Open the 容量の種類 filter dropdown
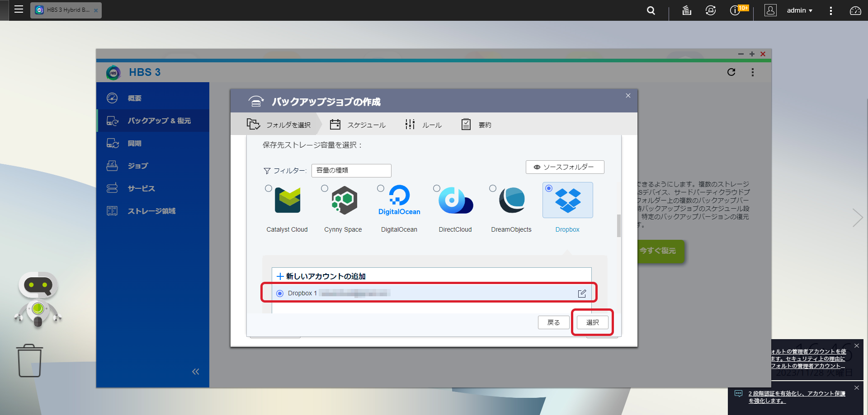The image size is (868, 415). click(351, 170)
